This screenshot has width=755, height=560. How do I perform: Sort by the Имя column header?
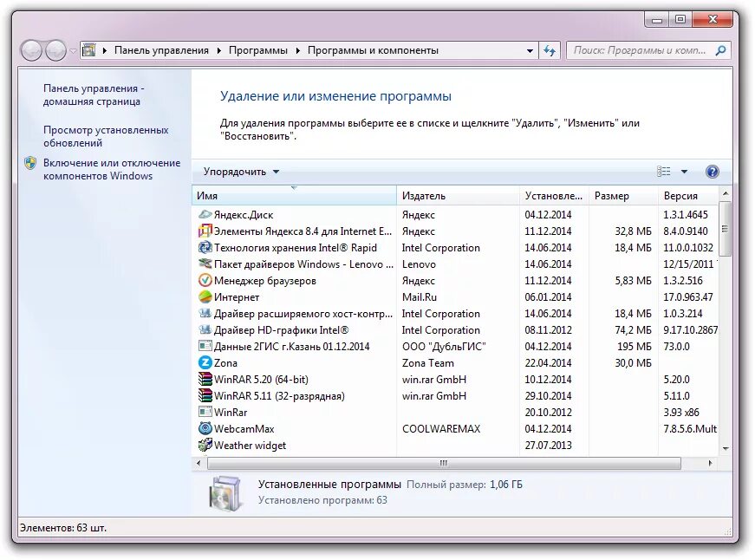294,196
